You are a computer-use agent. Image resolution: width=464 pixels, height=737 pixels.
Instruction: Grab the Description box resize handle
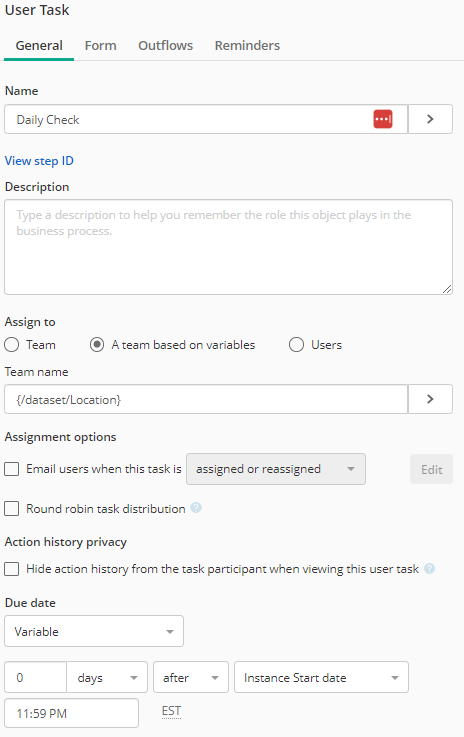tap(447, 289)
